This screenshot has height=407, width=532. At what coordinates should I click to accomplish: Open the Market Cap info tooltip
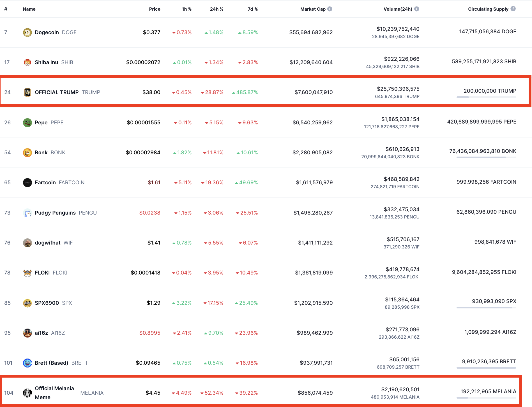pos(330,8)
